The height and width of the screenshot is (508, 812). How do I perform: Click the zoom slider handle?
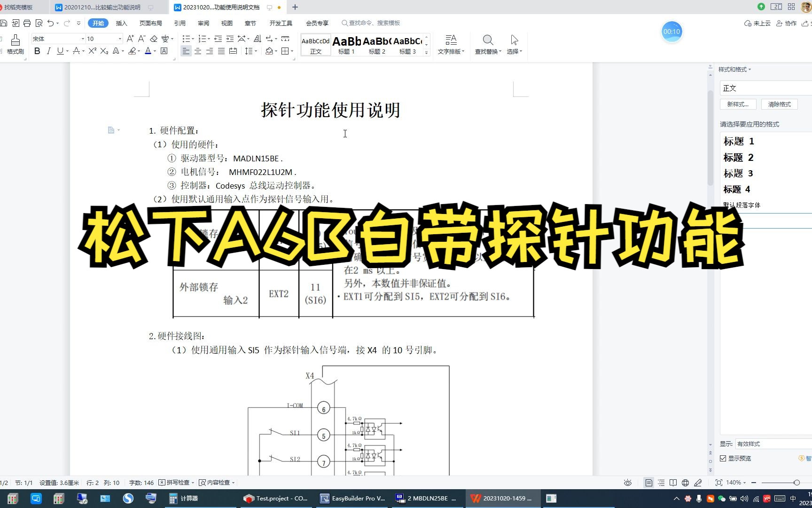796,483
